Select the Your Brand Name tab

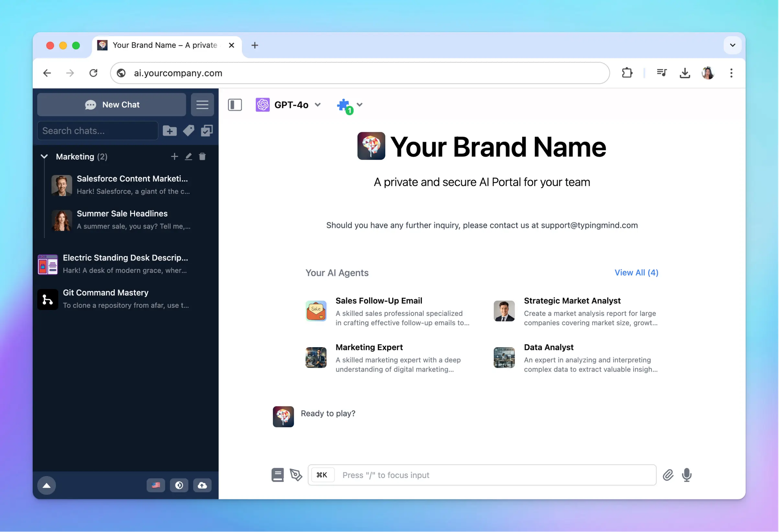pos(167,45)
